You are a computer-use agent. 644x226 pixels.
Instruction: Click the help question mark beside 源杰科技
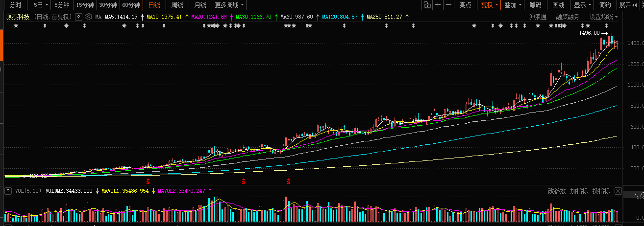tap(78, 17)
